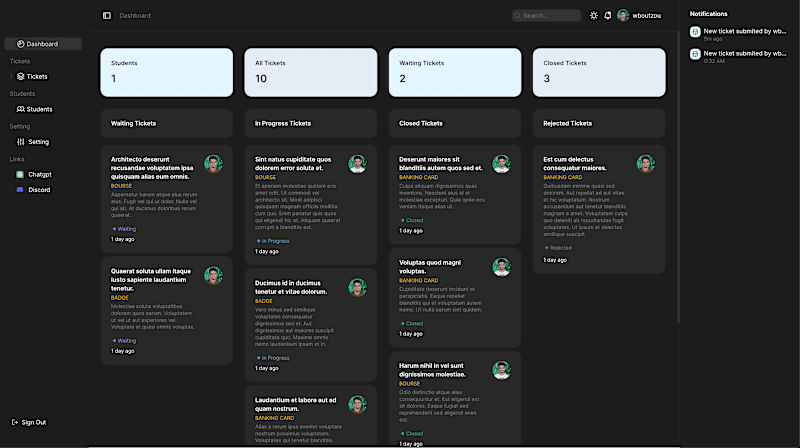Click avatar on 'Deserunt maiores' ticket
This screenshot has height=448, width=800.
coord(502,164)
